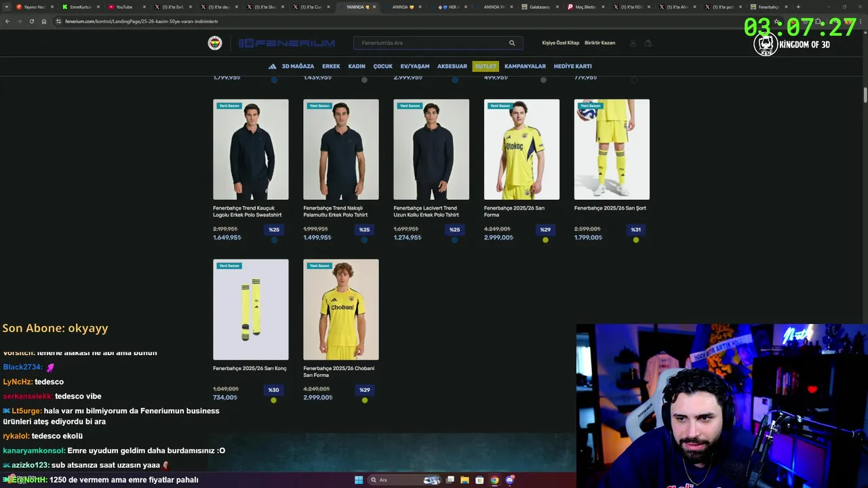Open the 3D MAĞAZA menu
The width and height of the screenshot is (868, 488).
(x=298, y=66)
